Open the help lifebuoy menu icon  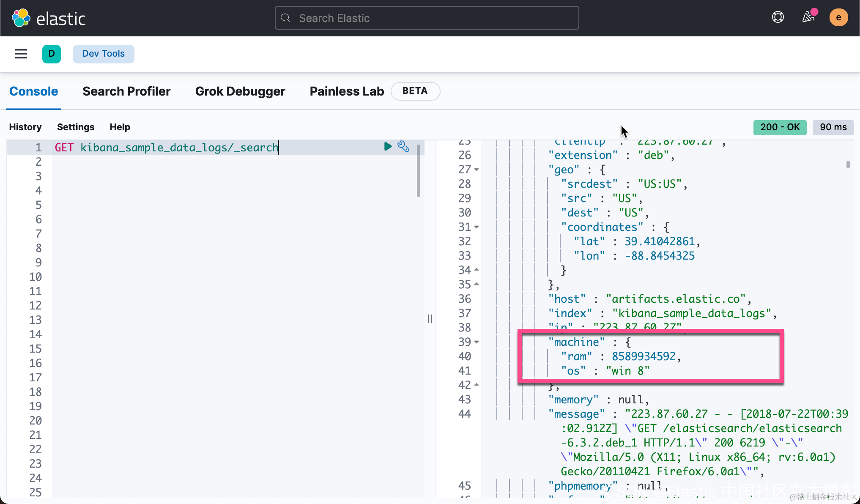pyautogui.click(x=778, y=17)
